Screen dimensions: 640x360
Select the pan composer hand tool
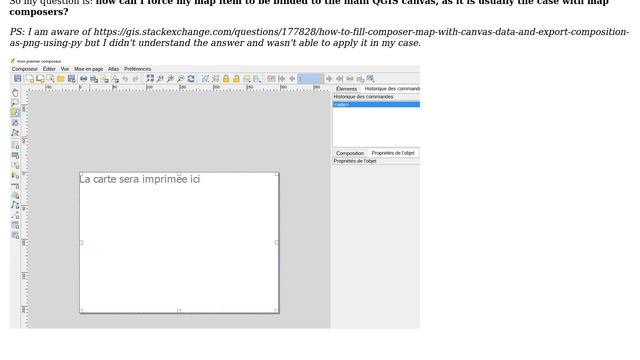tap(15, 93)
